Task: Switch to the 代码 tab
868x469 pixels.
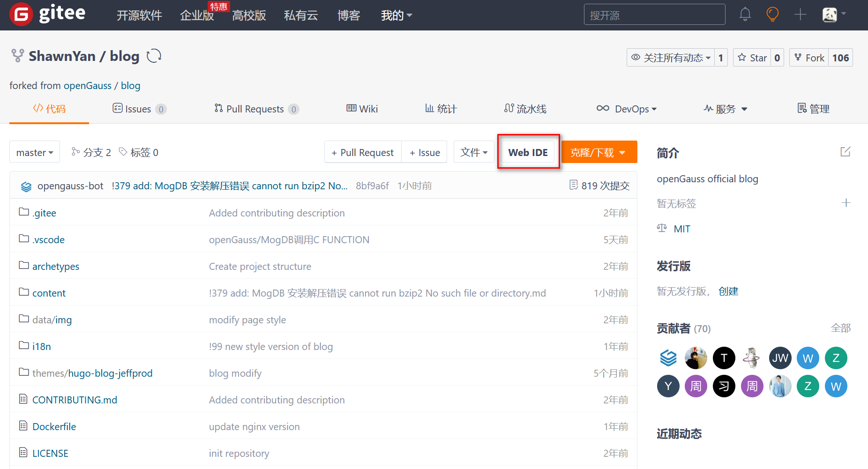Action: coord(49,109)
